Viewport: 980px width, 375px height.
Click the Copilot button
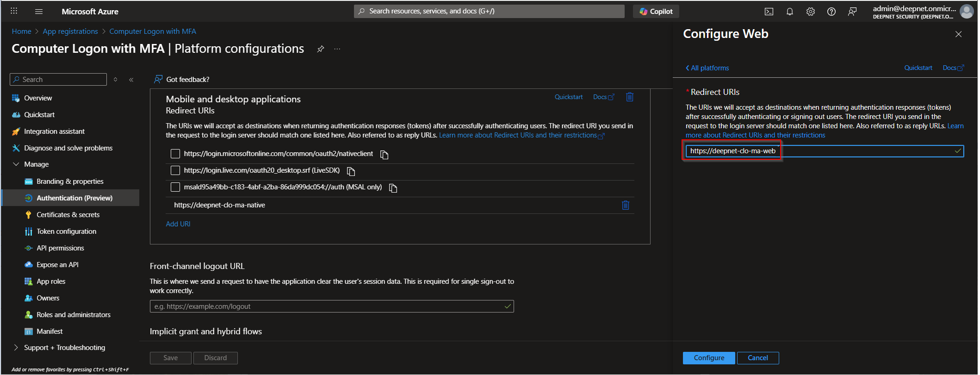pos(656,12)
